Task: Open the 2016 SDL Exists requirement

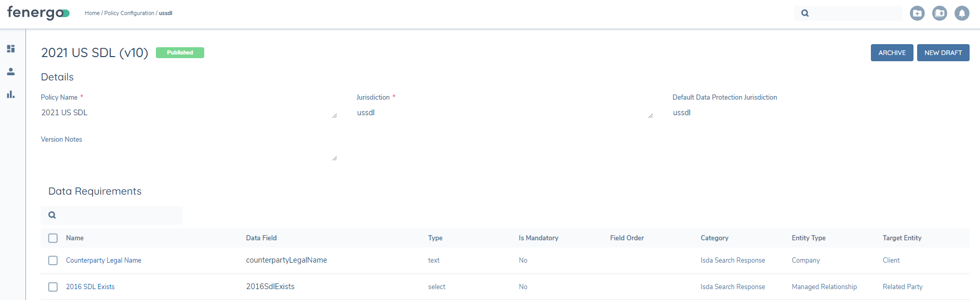Action: point(90,287)
